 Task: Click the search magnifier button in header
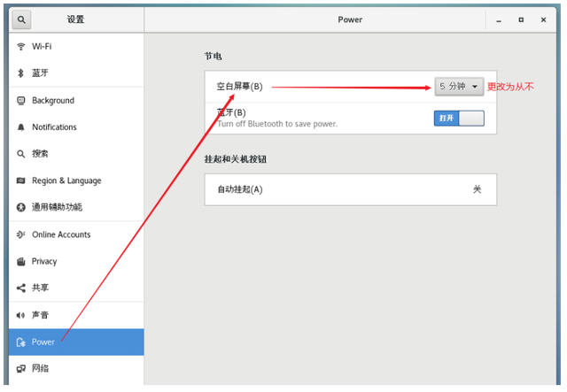pyautogui.click(x=21, y=19)
